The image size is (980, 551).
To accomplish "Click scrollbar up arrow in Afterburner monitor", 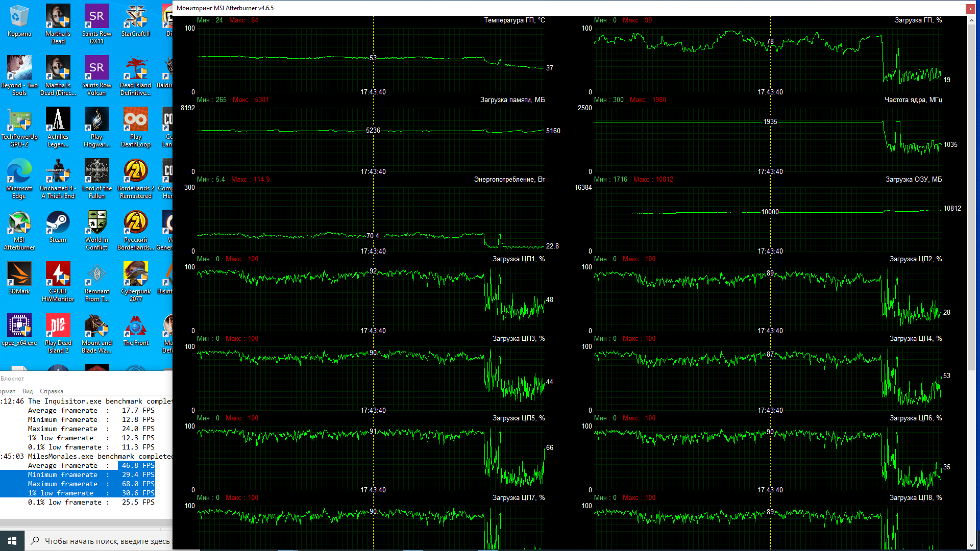I will [x=971, y=21].
